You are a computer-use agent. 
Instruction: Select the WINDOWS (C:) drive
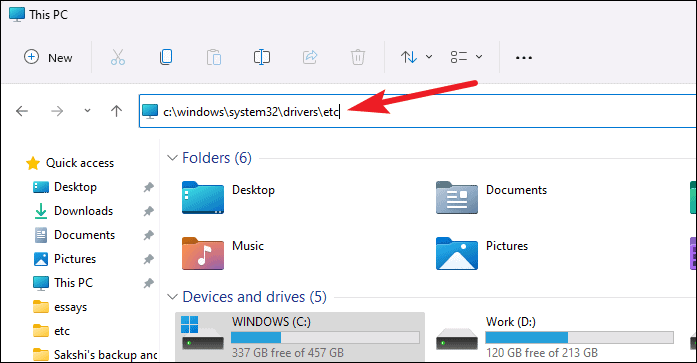(300, 337)
